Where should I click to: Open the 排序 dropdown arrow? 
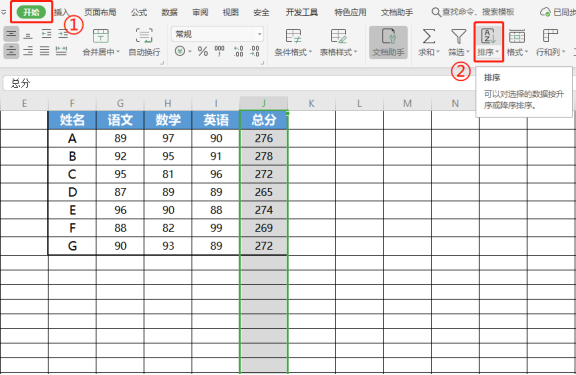pos(497,52)
